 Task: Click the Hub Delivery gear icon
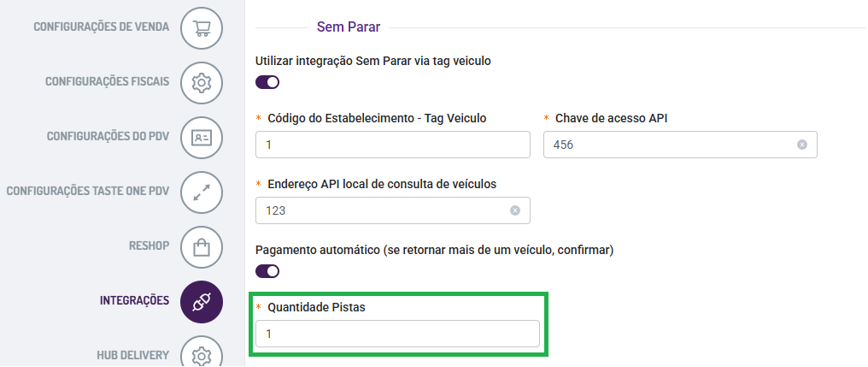tap(202, 354)
